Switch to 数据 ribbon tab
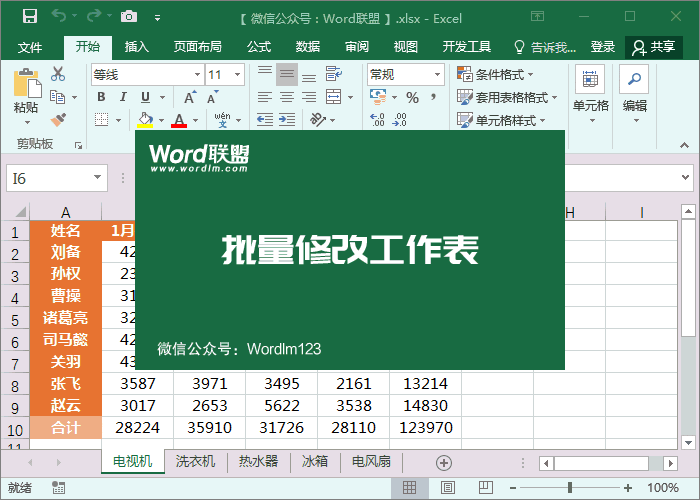 tap(308, 46)
